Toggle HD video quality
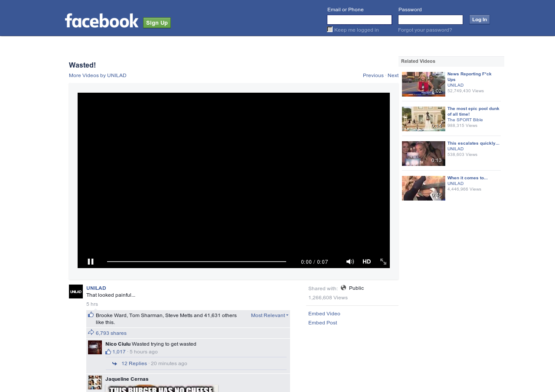Screen dimensions: 555x392 (367, 262)
